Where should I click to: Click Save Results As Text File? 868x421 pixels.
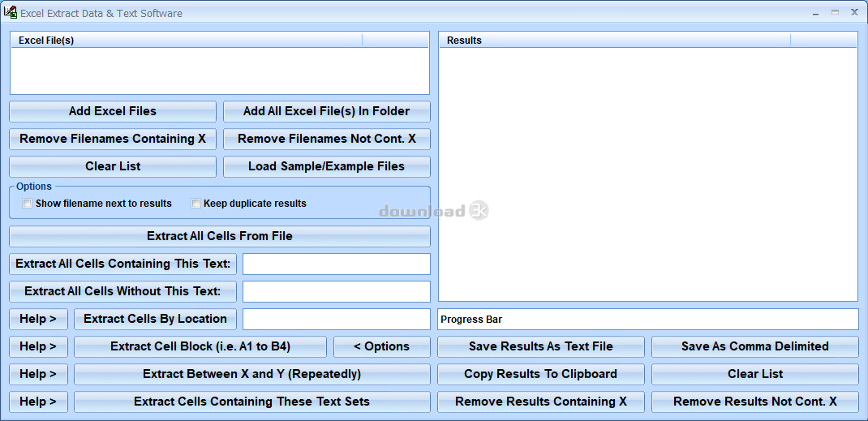click(541, 347)
